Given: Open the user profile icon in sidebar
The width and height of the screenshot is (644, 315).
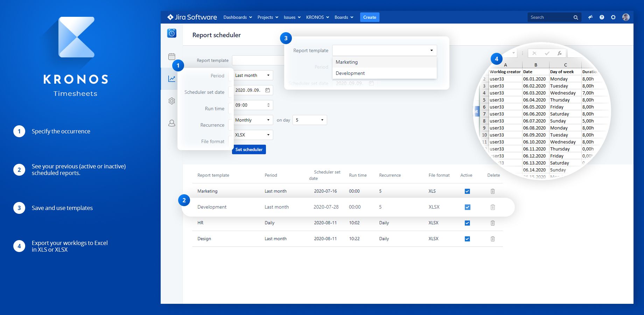Looking at the screenshot, I should coord(171,123).
